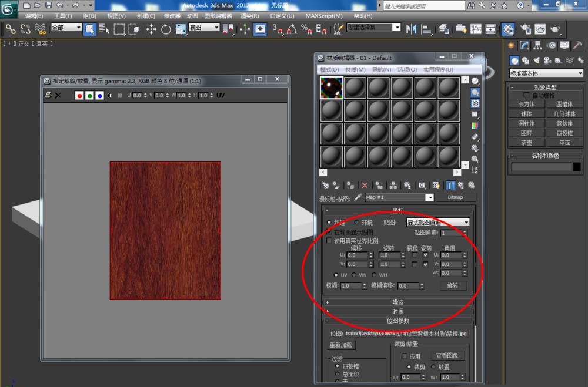Click the 旋转 button
This screenshot has width=588, height=387.
tap(453, 285)
